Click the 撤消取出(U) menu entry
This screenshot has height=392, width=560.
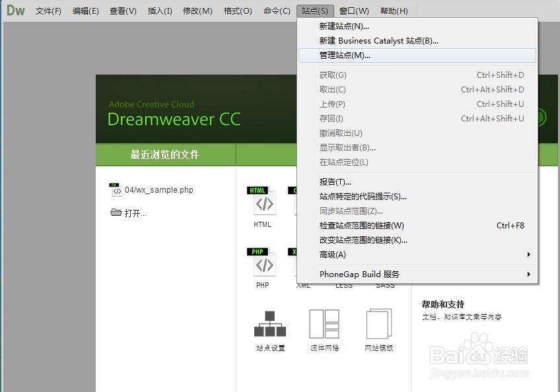click(417, 133)
